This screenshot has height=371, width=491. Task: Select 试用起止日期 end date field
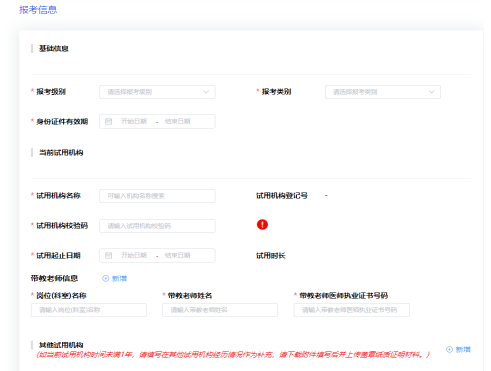point(177,255)
